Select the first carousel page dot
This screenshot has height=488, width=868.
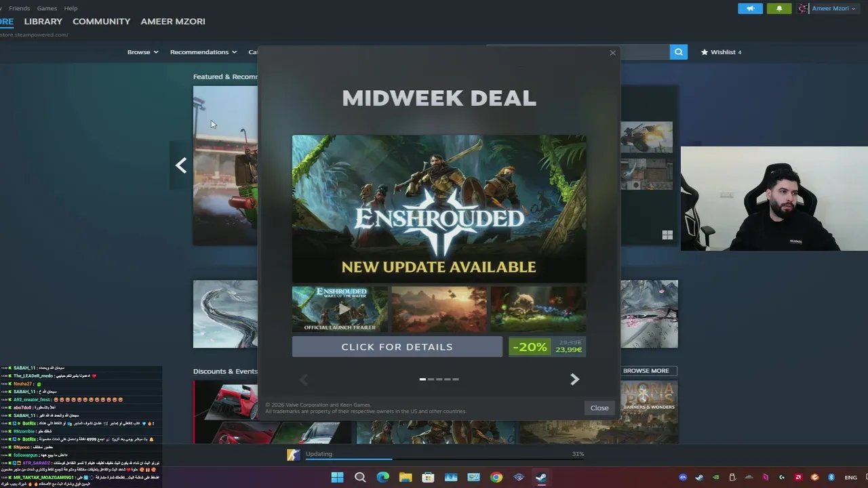coord(422,380)
